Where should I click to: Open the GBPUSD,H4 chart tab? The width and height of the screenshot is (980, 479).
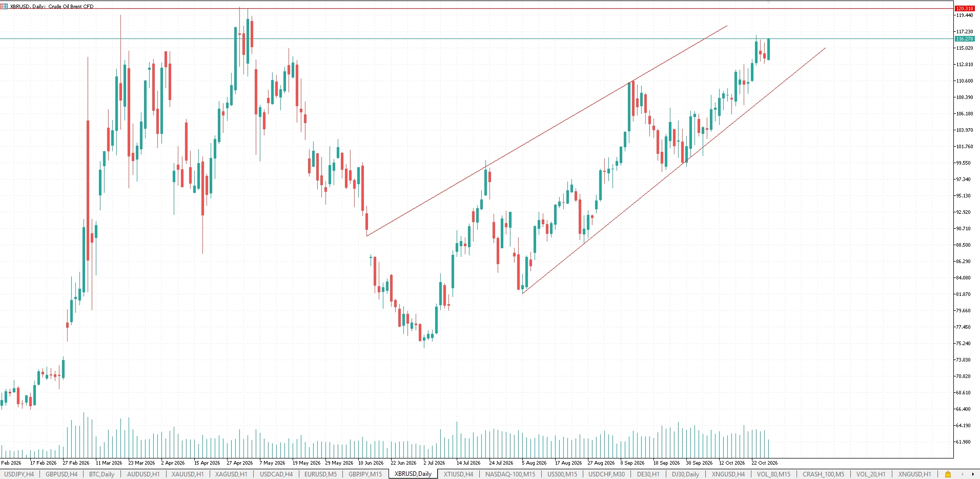pyautogui.click(x=62, y=474)
